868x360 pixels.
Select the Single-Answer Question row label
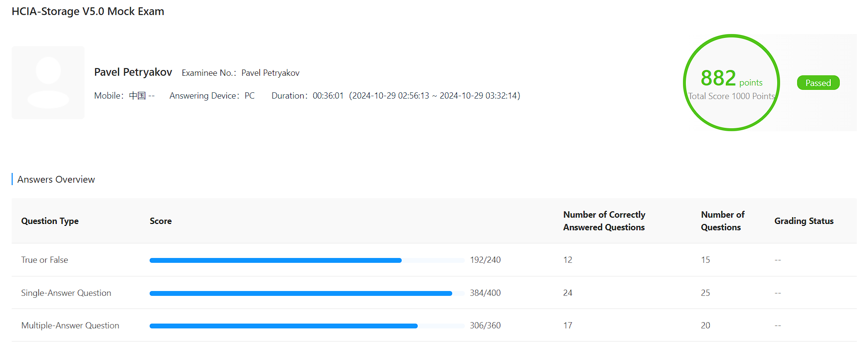click(x=66, y=293)
